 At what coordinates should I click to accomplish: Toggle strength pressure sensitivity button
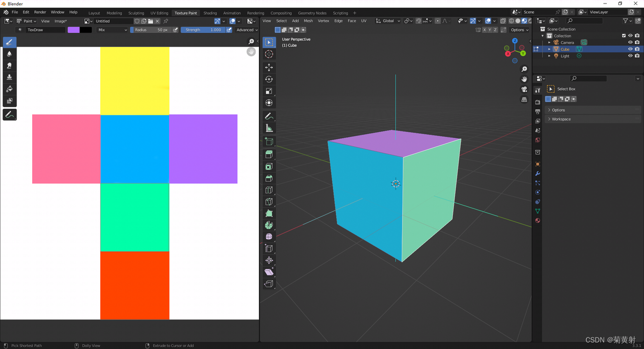point(229,30)
